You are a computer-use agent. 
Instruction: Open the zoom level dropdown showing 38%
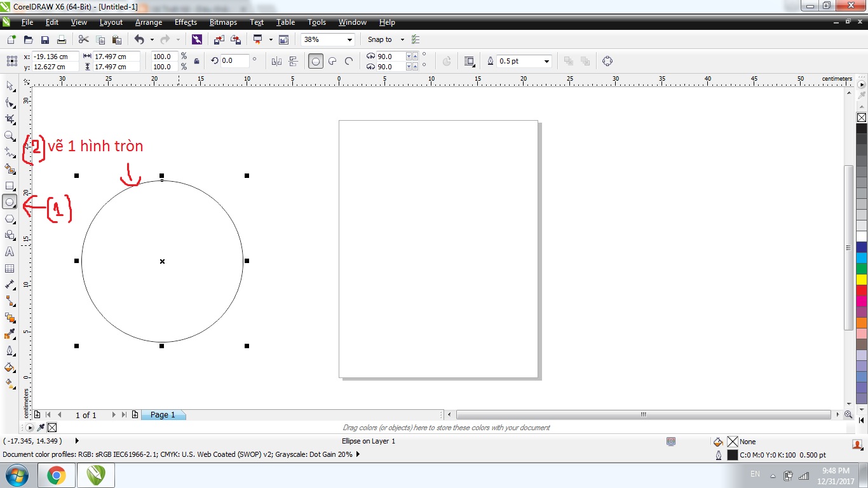(x=350, y=39)
